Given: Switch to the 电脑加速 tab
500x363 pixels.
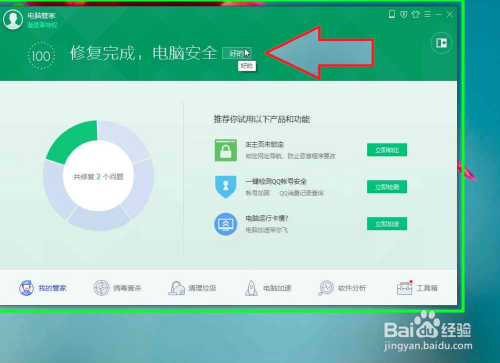Looking at the screenshot, I should pyautogui.click(x=268, y=288).
